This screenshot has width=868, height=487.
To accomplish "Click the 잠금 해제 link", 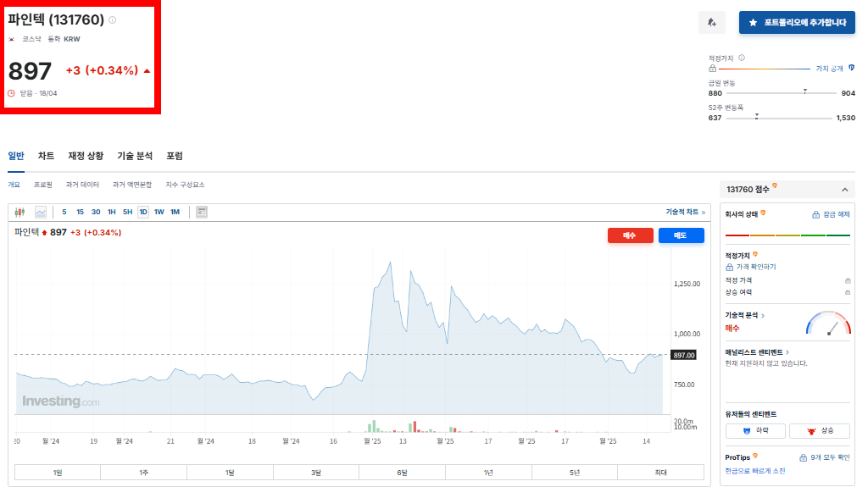I will [x=836, y=214].
